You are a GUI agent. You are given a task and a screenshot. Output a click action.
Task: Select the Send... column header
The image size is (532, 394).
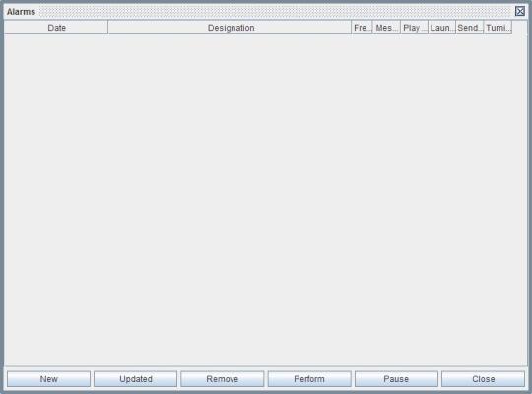click(x=470, y=28)
